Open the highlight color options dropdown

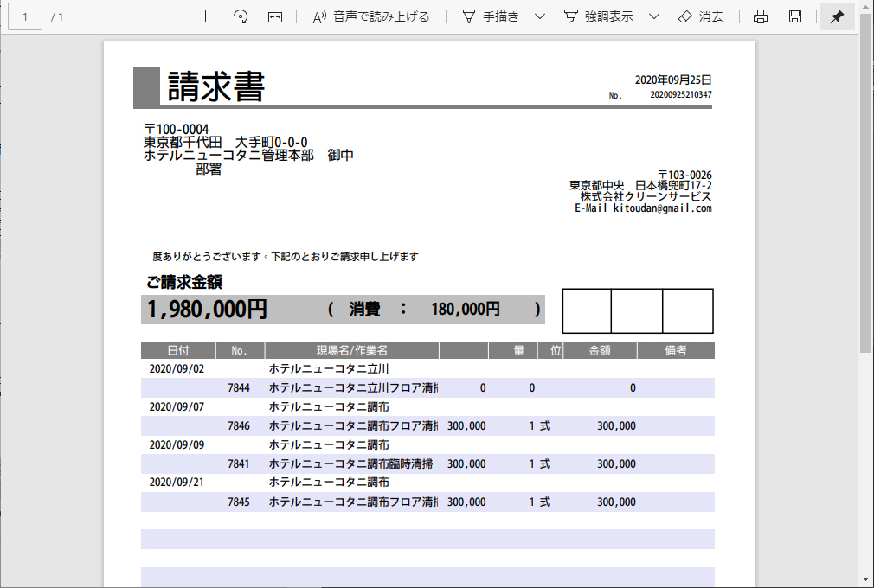(654, 16)
